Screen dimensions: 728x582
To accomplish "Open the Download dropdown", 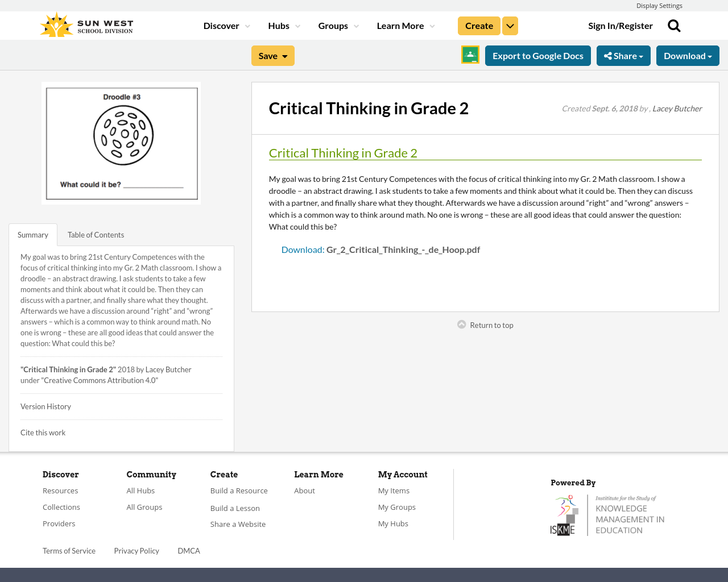I will (688, 55).
